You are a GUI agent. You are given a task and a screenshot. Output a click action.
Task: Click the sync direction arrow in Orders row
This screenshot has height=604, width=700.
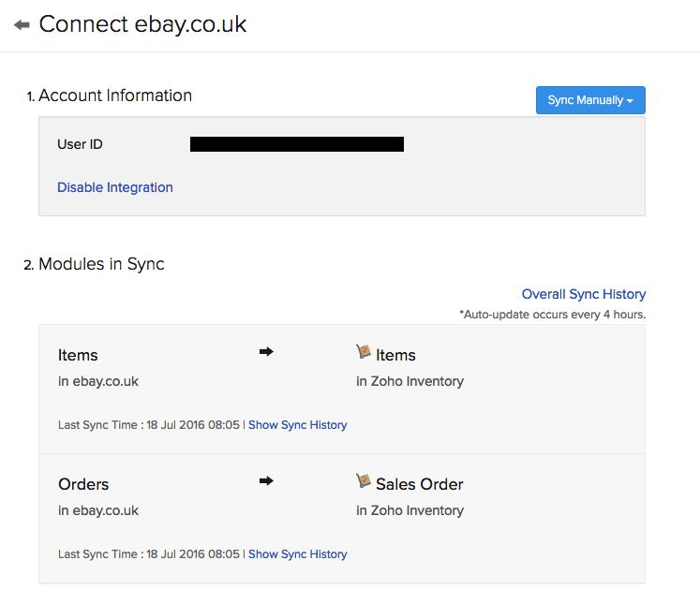266,481
